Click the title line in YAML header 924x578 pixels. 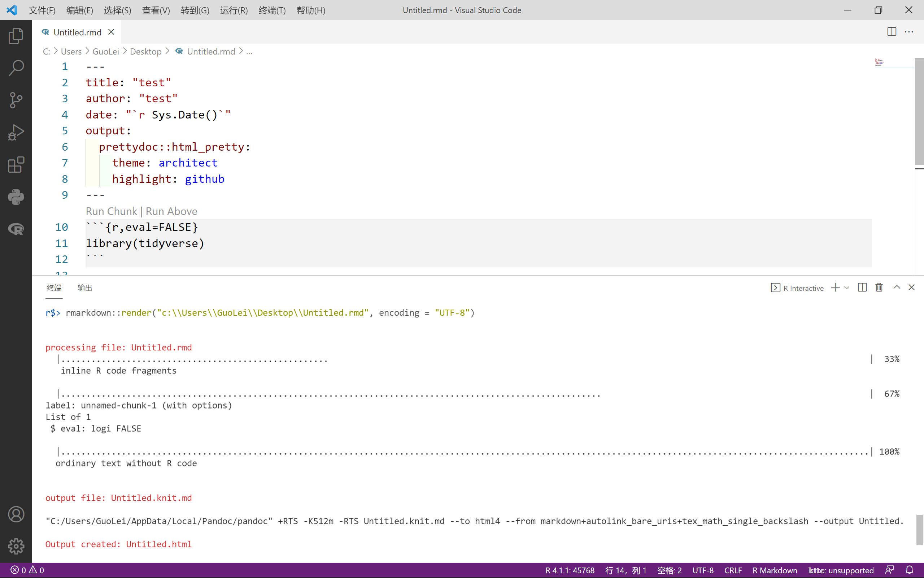128,83
